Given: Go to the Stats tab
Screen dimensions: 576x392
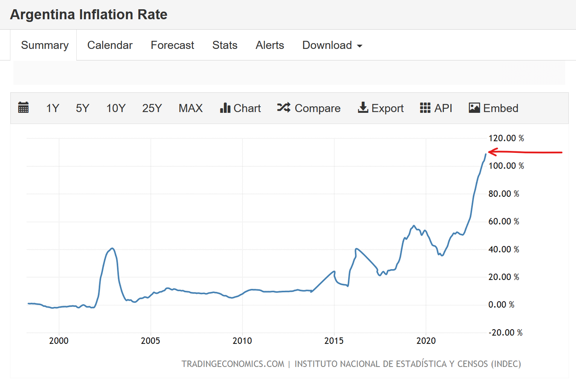Looking at the screenshot, I should [225, 45].
